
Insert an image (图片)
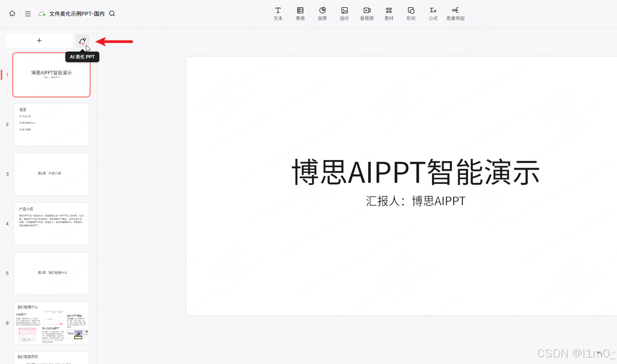click(345, 14)
